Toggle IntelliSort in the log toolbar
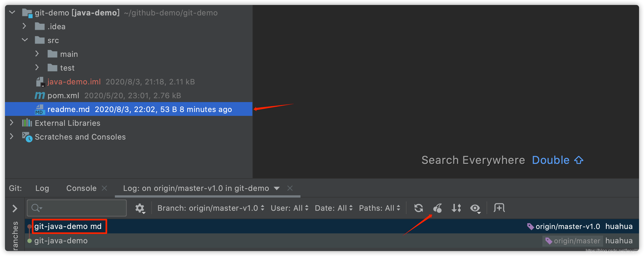This screenshot has width=644, height=256. tap(456, 208)
